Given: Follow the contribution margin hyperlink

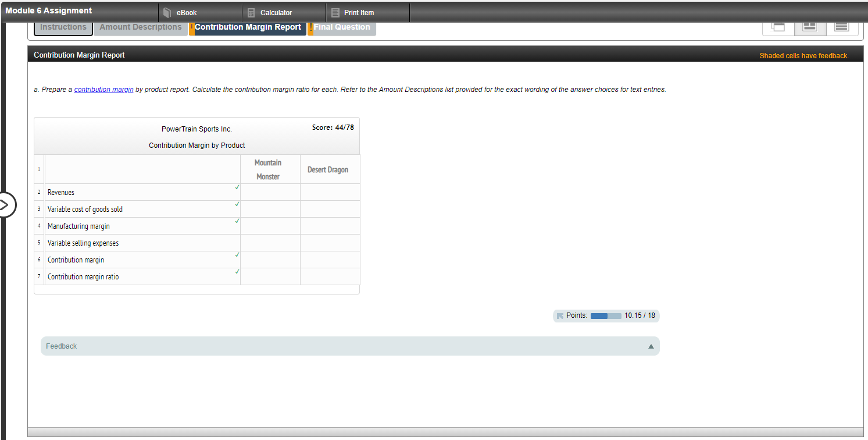Looking at the screenshot, I should tap(104, 90).
